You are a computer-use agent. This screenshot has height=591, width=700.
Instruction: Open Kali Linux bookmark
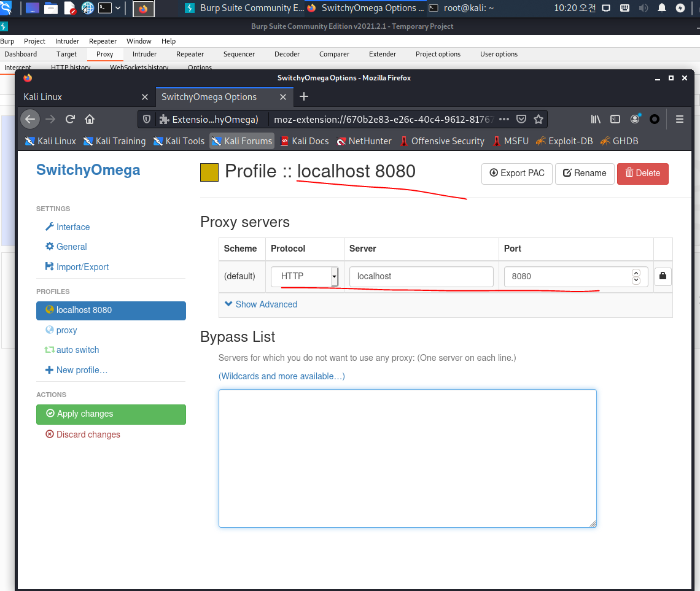50,141
